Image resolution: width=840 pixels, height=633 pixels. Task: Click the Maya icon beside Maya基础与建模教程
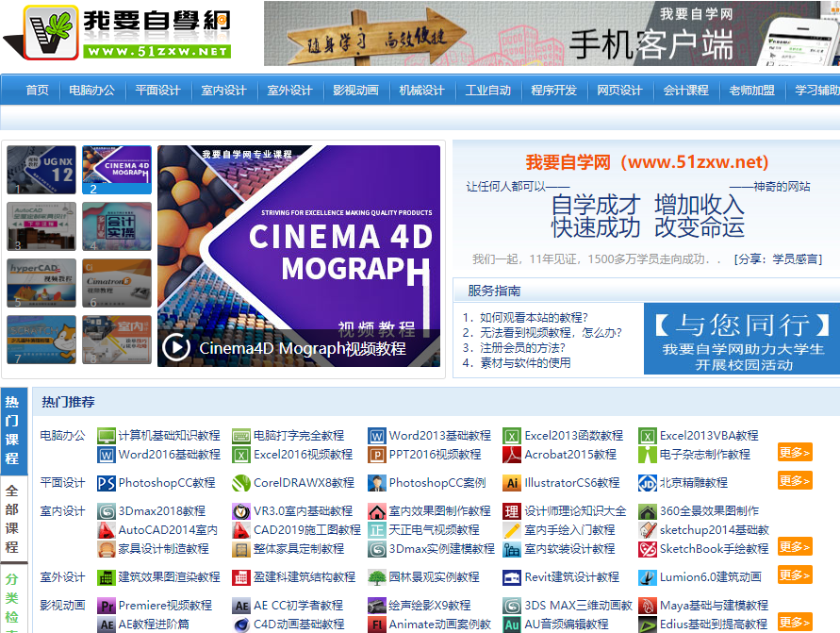(x=647, y=607)
